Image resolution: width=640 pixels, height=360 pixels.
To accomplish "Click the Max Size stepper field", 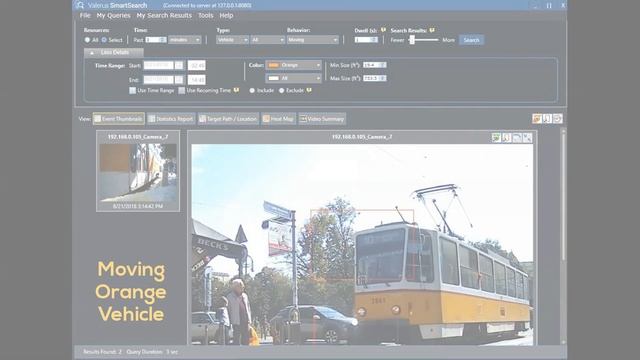I will (x=374, y=78).
